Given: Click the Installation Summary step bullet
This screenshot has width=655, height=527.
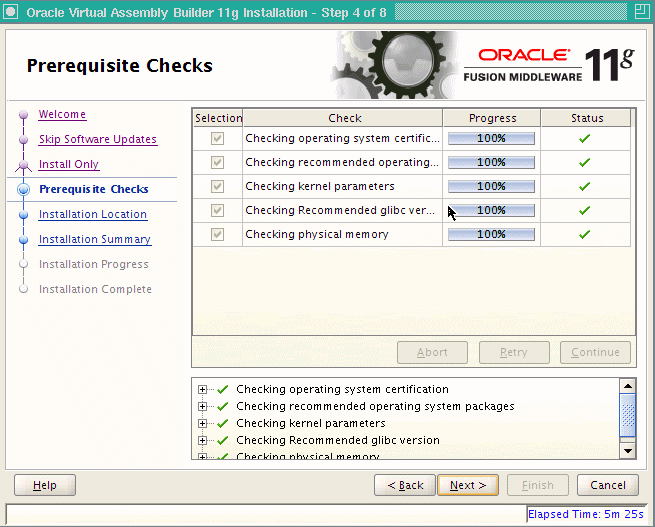Looking at the screenshot, I should pyautogui.click(x=23, y=240).
